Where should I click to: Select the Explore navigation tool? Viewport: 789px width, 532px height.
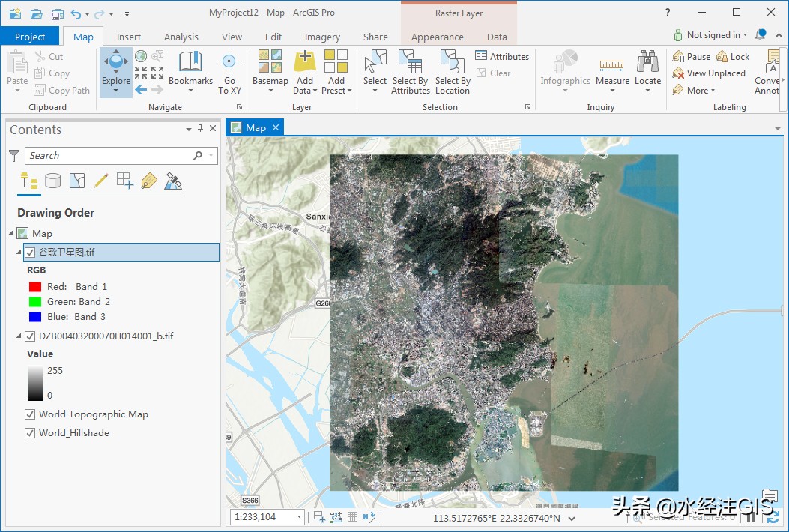pos(115,72)
